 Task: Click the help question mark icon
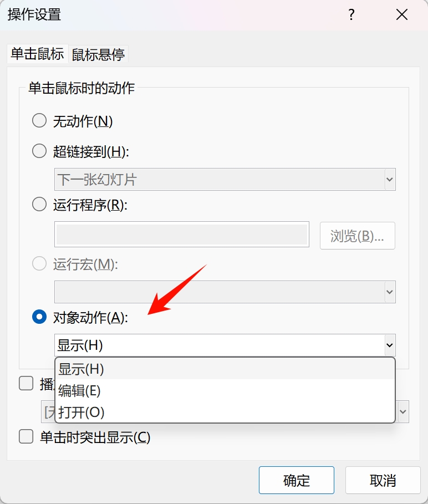351,15
